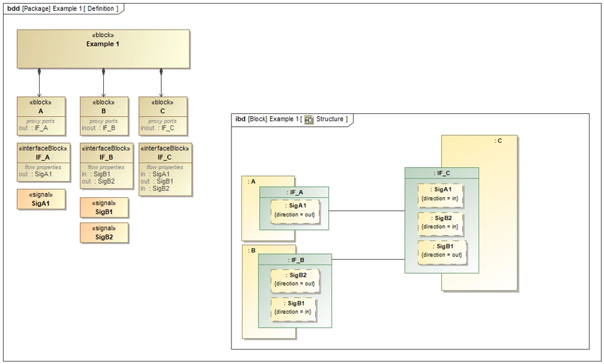Click 'proxy ports' compartment label in block A
This screenshot has height=364, width=604.
click(x=40, y=121)
